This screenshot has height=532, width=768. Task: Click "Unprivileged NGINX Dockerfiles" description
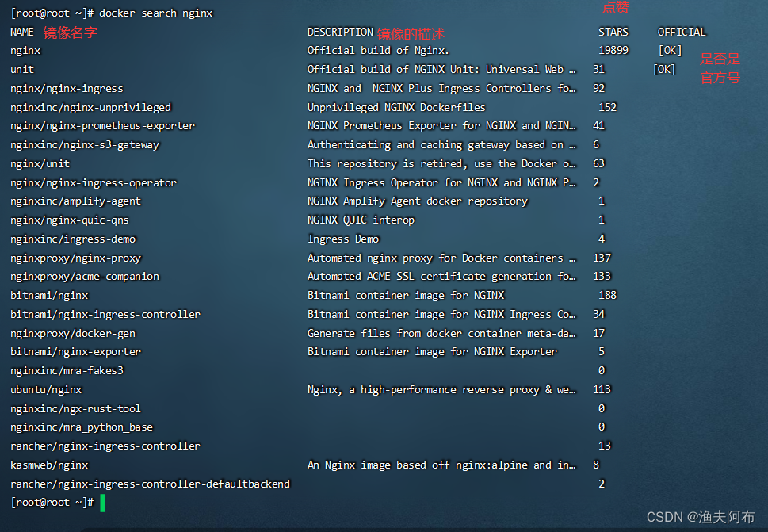(396, 107)
